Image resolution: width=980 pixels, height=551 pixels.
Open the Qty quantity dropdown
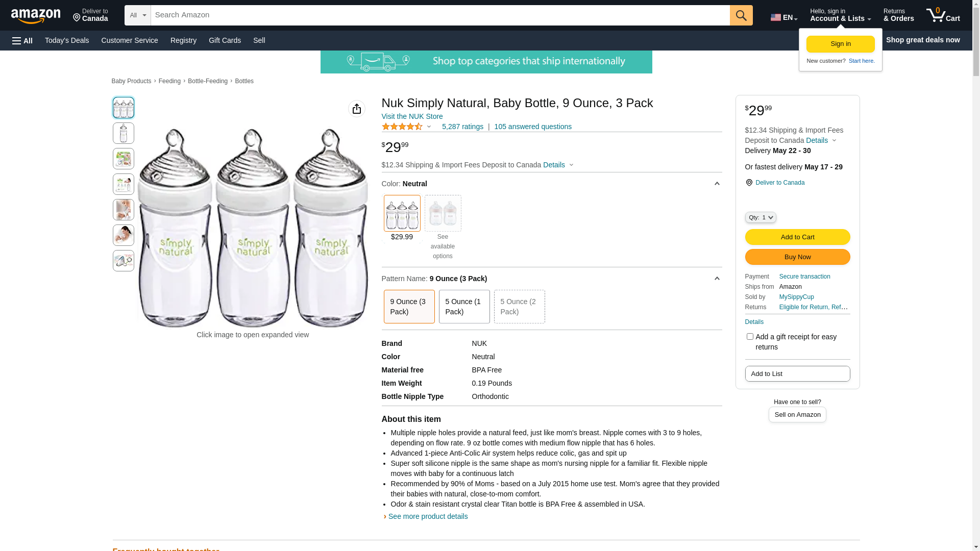(760, 217)
